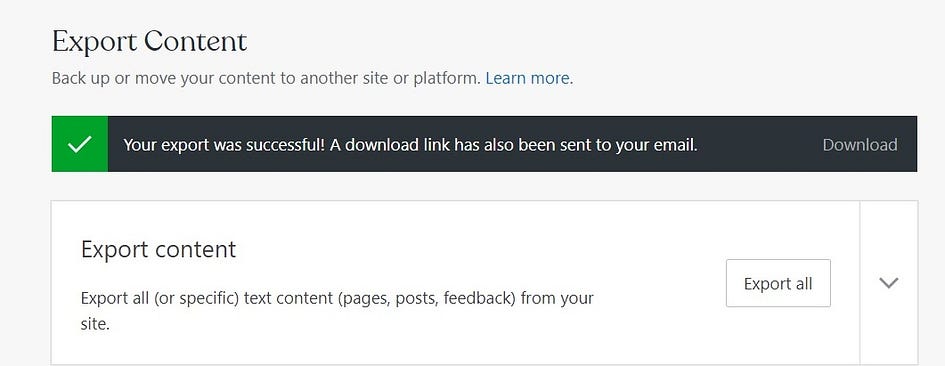Click Download in the success banner
This screenshot has width=945, height=366.
[x=859, y=145]
